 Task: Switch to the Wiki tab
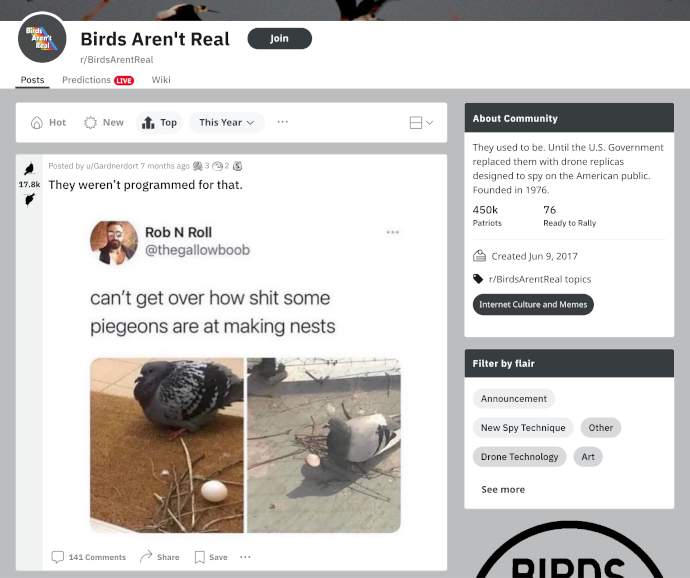161,80
